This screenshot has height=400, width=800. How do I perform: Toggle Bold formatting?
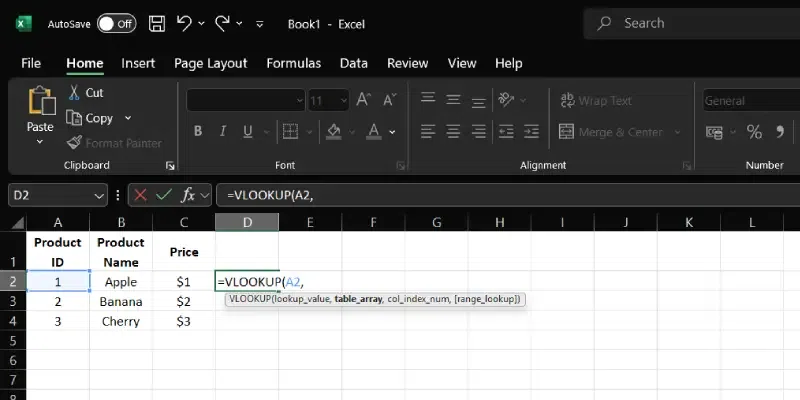(198, 131)
